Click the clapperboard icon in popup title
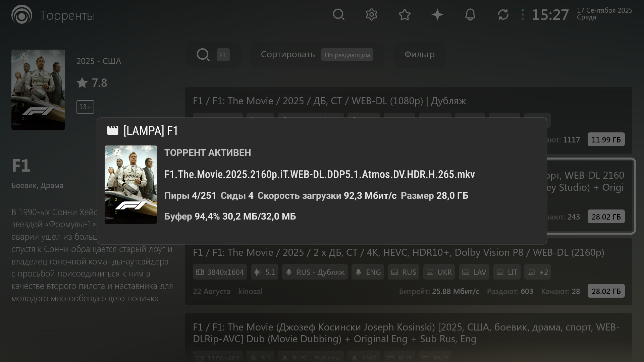This screenshot has width=644, height=362. coord(113,130)
